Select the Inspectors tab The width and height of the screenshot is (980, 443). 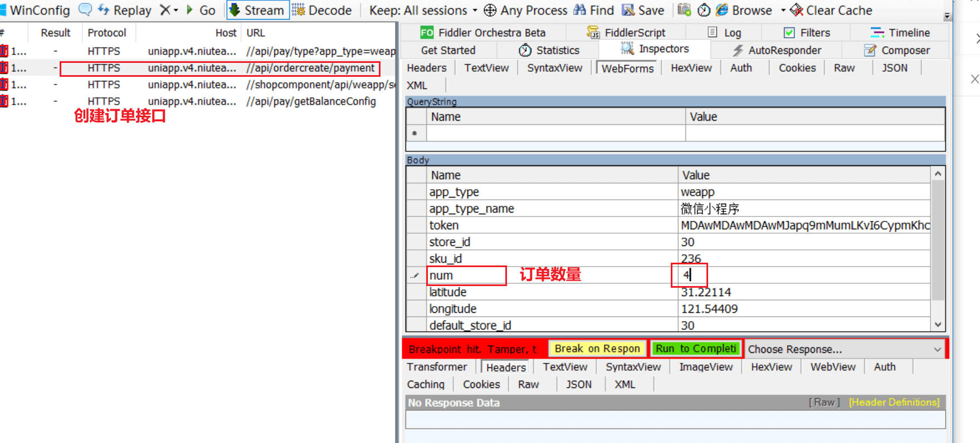655,49
